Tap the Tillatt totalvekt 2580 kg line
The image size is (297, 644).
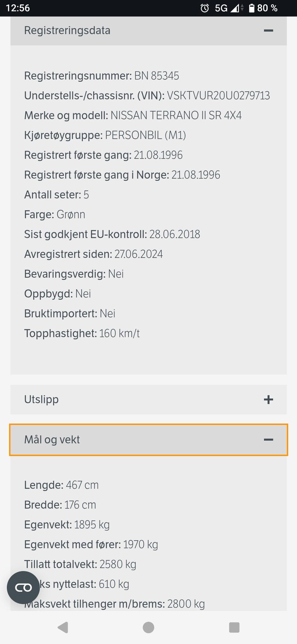(x=80, y=564)
